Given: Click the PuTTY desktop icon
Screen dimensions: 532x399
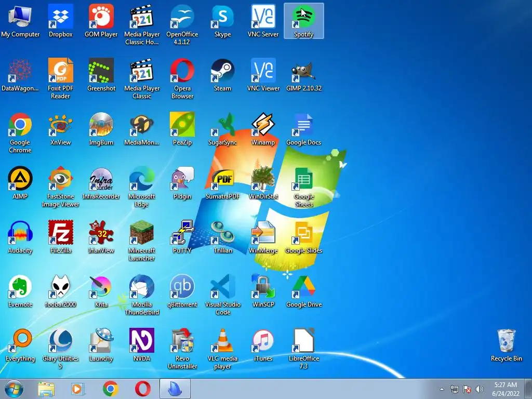Looking at the screenshot, I should point(182,237).
